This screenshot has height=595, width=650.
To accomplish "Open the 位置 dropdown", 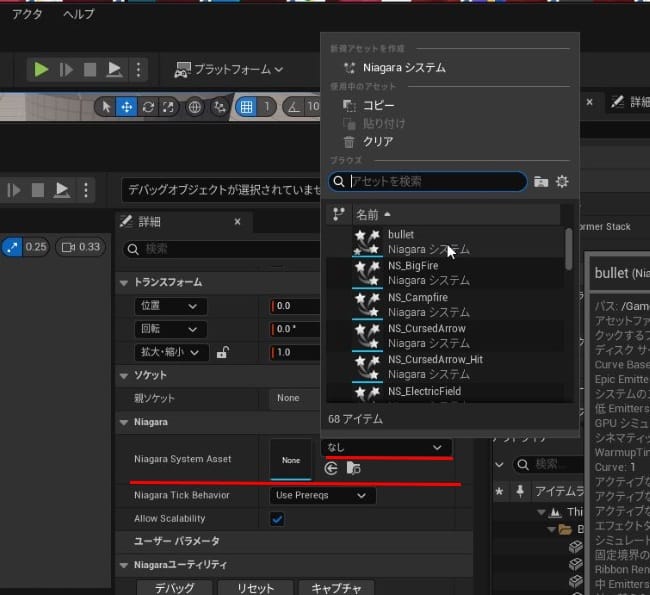I will 170,306.
